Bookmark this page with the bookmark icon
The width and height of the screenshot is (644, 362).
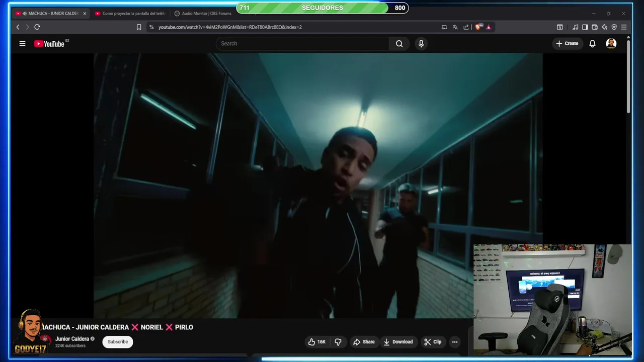tap(139, 27)
